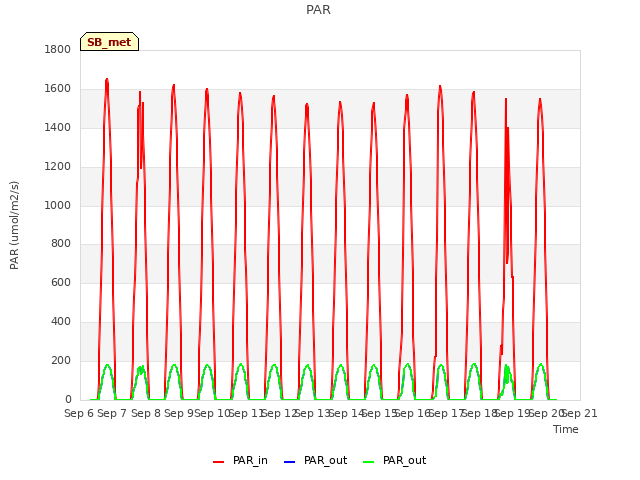This screenshot has width=640, height=480.
Task: Click the 400 y-axis tick label
Action: click(x=61, y=322)
